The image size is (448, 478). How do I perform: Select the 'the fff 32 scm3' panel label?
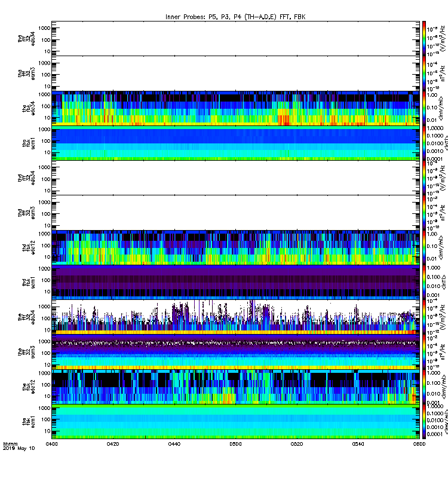26,352
